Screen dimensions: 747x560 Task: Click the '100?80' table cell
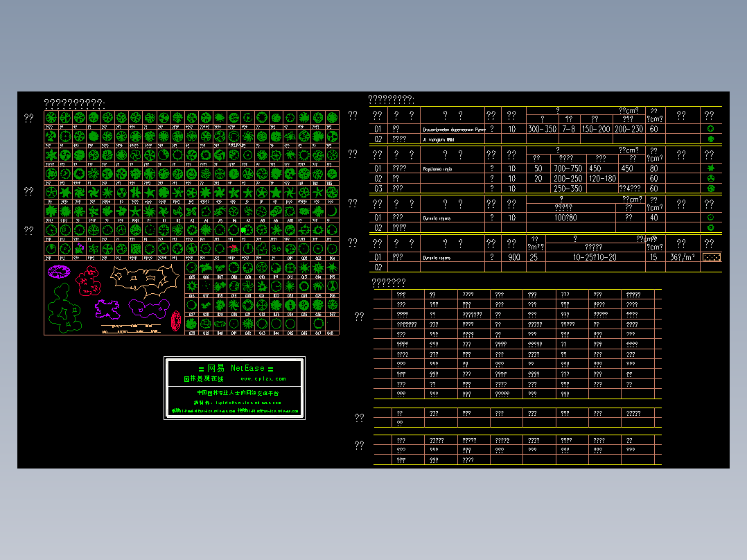565,218
